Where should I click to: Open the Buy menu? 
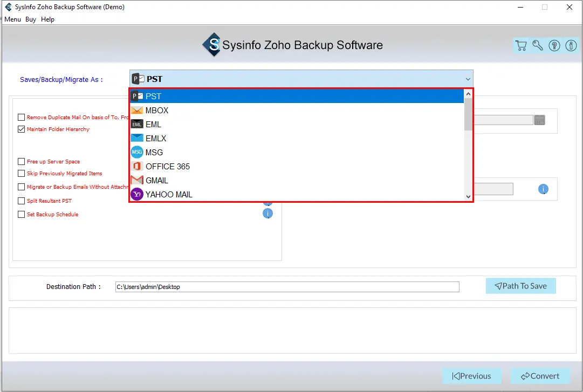point(31,19)
